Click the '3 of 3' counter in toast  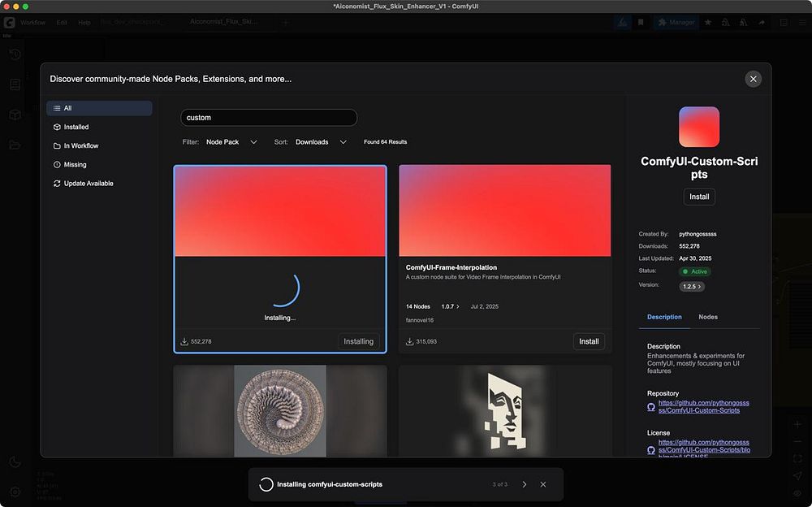[499, 484]
